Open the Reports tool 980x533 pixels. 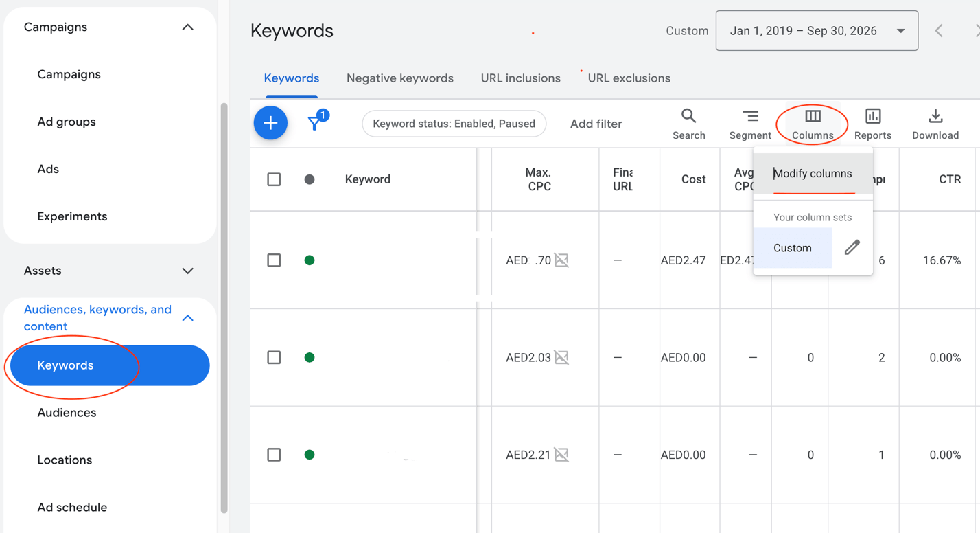[873, 124]
